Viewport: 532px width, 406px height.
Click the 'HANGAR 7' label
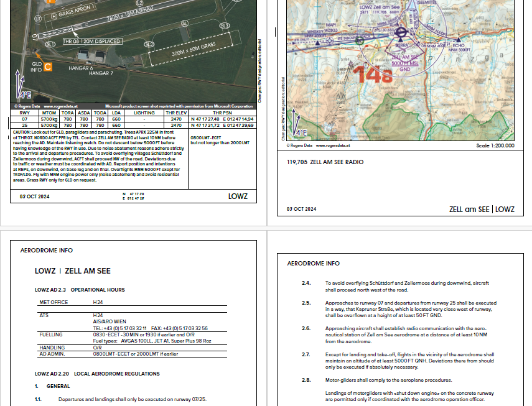coord(101,73)
